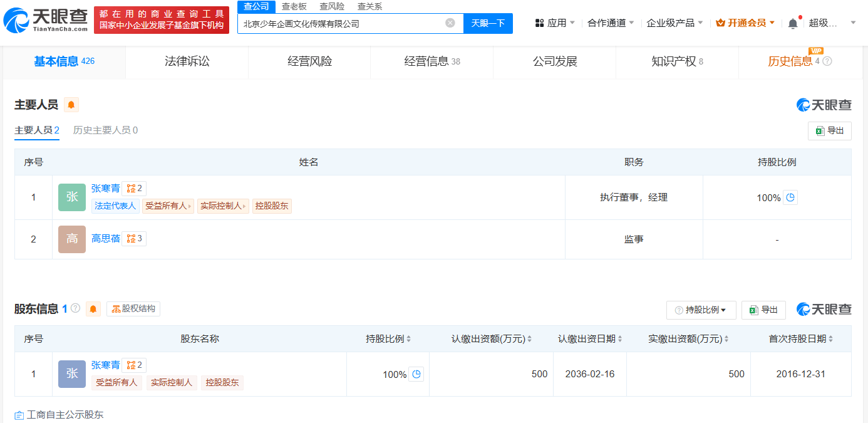Screen dimensions: 868x423
Task: Click the 天眼一下 search button
Action: (x=488, y=23)
